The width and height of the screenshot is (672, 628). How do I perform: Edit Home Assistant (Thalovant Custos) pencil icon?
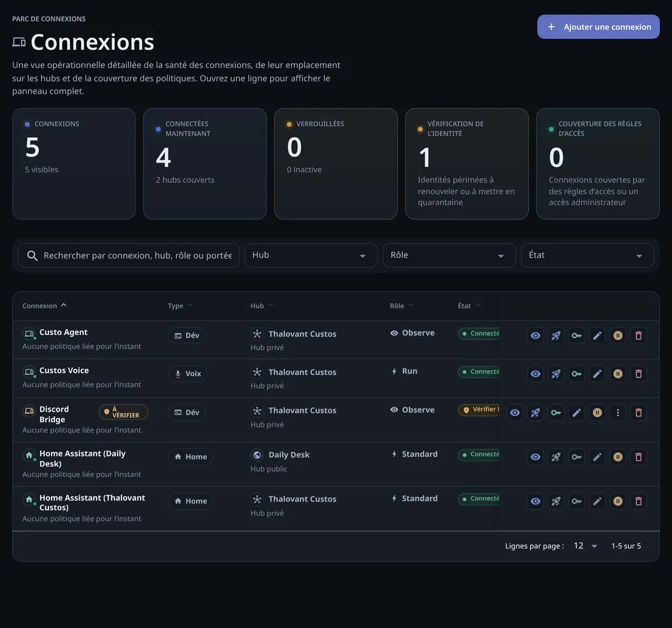point(597,501)
